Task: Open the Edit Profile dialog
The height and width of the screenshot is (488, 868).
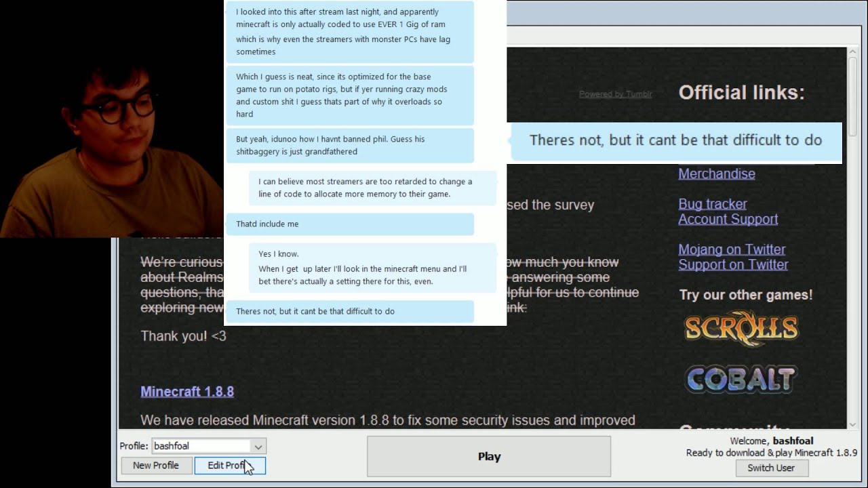Action: tap(230, 465)
